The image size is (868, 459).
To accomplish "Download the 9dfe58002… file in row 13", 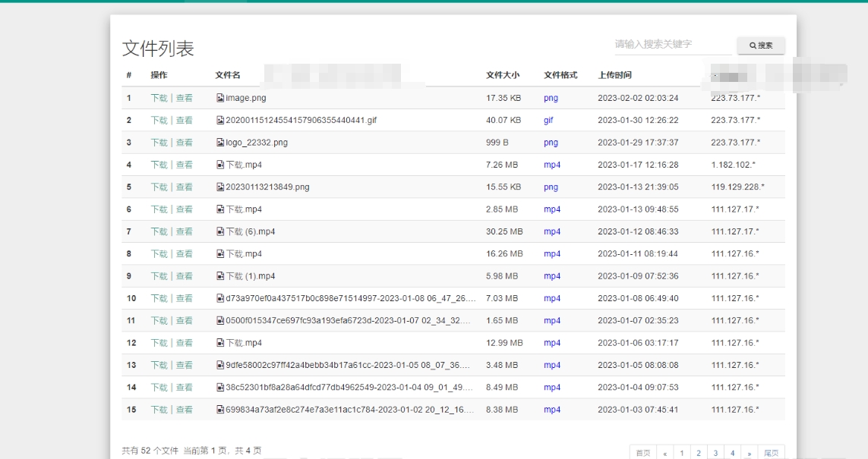I will point(159,365).
